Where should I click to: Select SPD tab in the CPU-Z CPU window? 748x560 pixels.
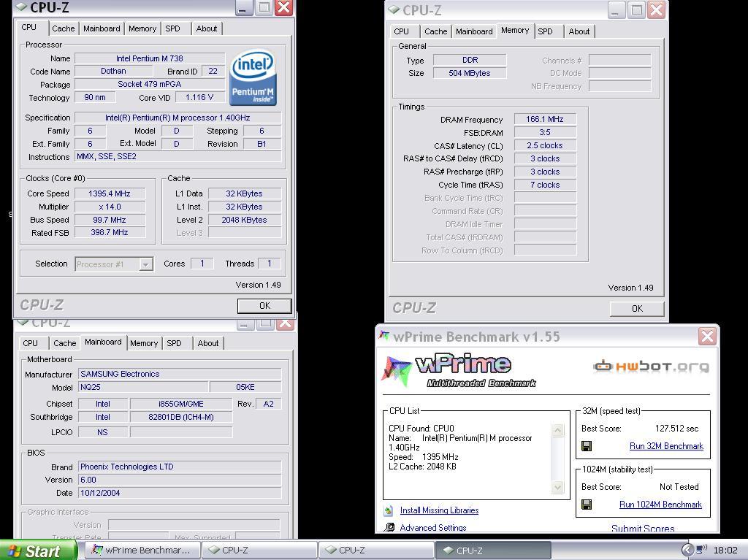tap(172, 28)
